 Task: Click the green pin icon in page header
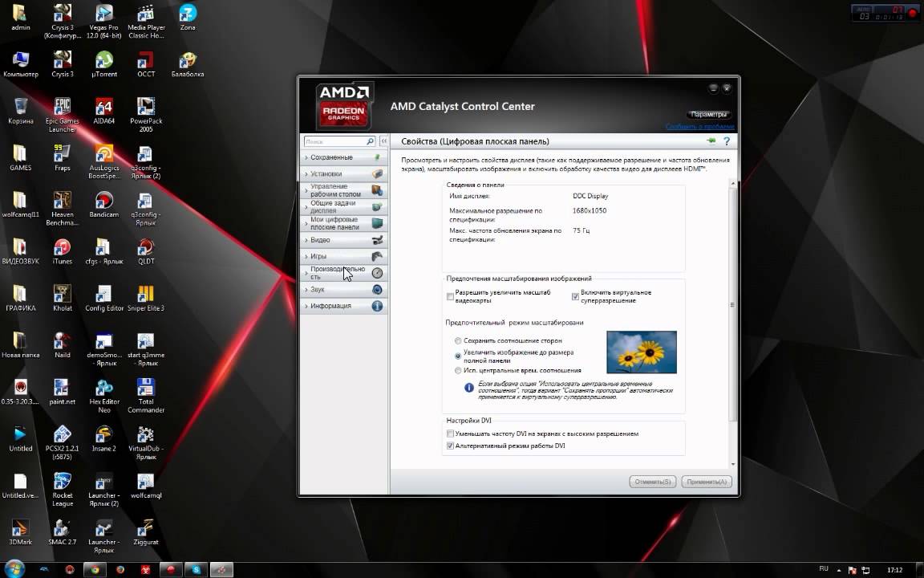click(x=711, y=141)
